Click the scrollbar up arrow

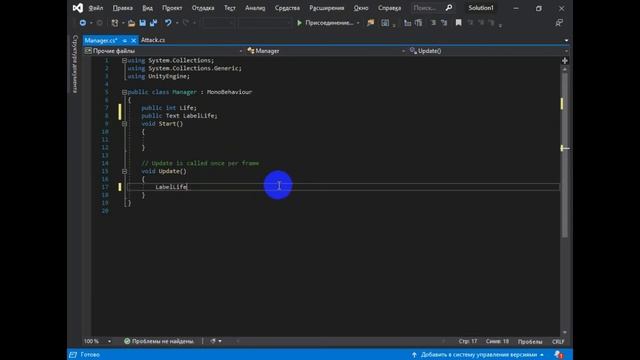pos(565,69)
